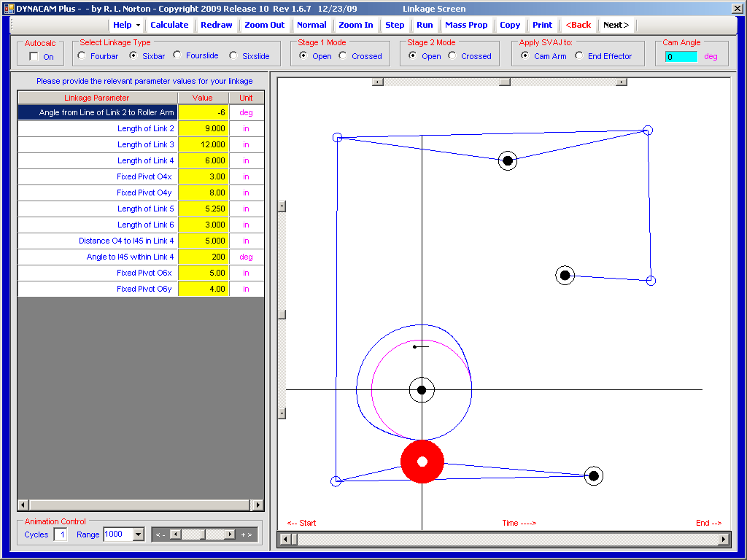Apply SVAJ to End Effector
This screenshot has height=560, width=747.
[x=578, y=55]
